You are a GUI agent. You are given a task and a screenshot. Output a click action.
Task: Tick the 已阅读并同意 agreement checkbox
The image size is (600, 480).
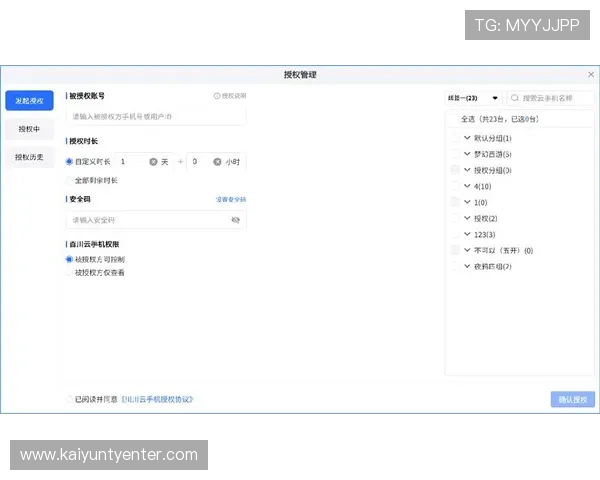click(69, 399)
